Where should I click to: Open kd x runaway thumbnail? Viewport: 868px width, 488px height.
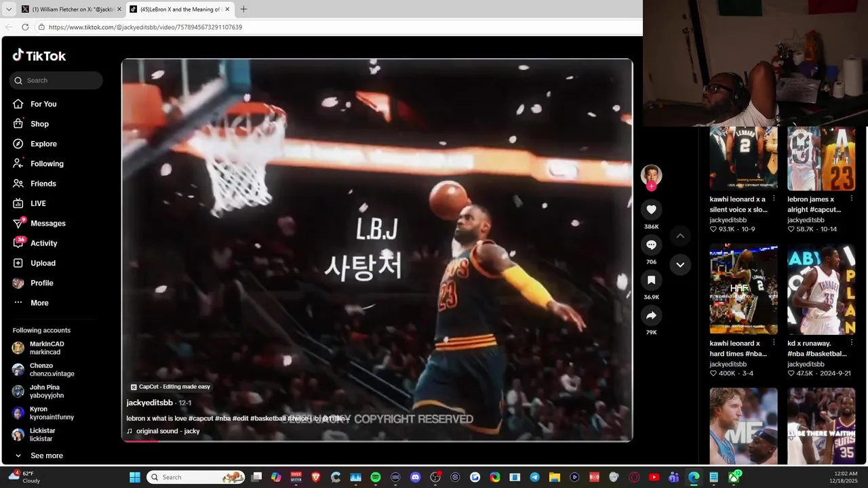(821, 289)
